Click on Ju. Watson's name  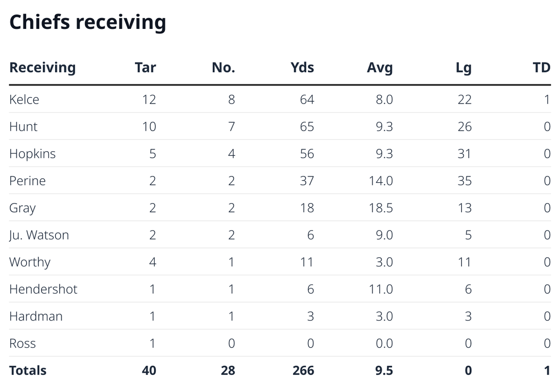tap(39, 235)
